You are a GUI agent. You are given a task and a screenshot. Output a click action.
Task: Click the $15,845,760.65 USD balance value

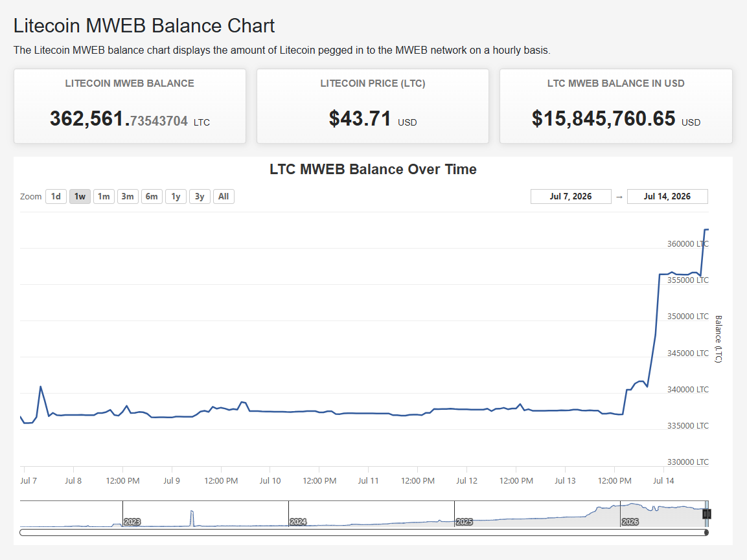(x=616, y=118)
